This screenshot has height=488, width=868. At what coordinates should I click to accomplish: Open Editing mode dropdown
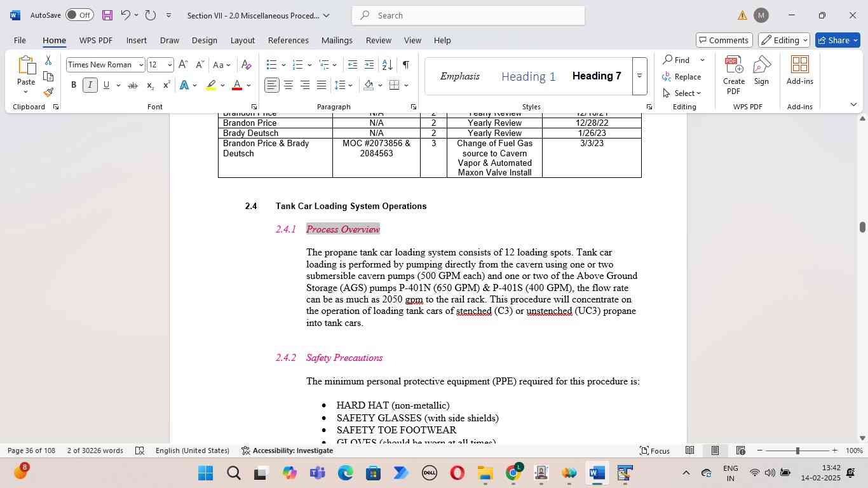click(785, 40)
